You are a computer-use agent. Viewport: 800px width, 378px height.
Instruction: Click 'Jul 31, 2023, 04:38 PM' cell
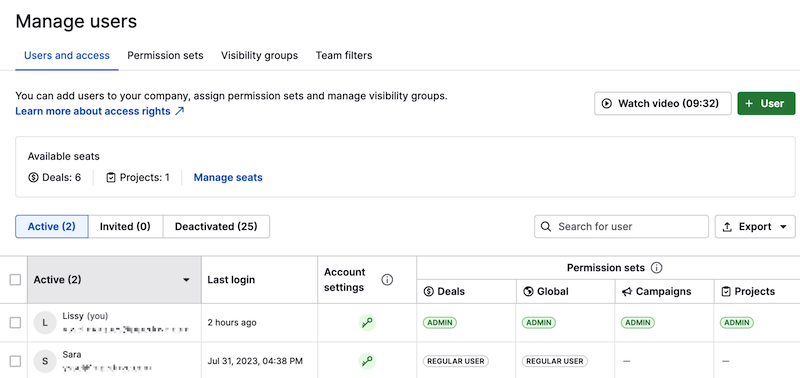(255, 361)
